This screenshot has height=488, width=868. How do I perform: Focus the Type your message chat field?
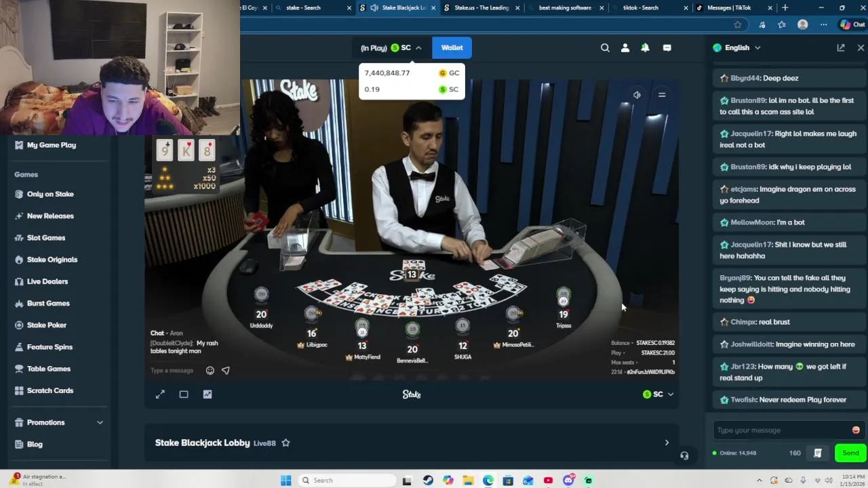pyautogui.click(x=780, y=430)
